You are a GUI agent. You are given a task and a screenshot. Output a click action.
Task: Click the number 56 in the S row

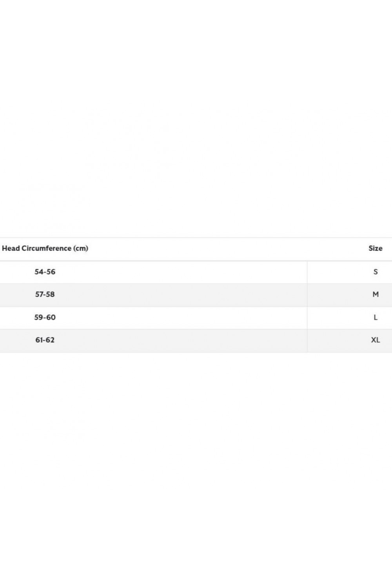point(51,272)
